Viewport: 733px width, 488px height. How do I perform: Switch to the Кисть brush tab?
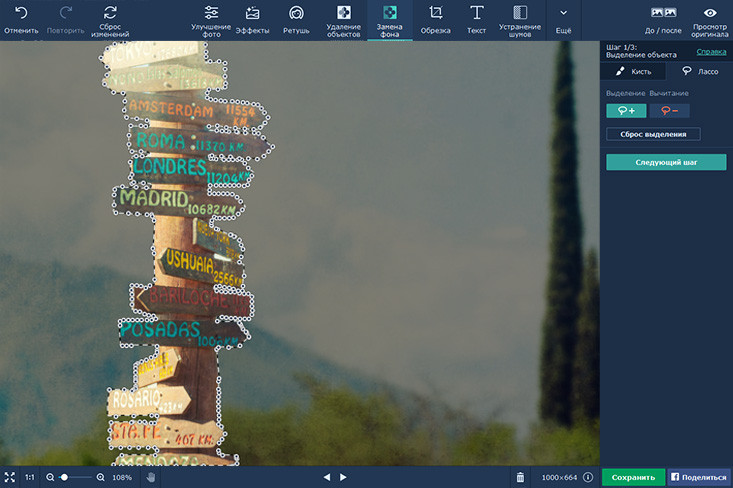[x=633, y=72]
